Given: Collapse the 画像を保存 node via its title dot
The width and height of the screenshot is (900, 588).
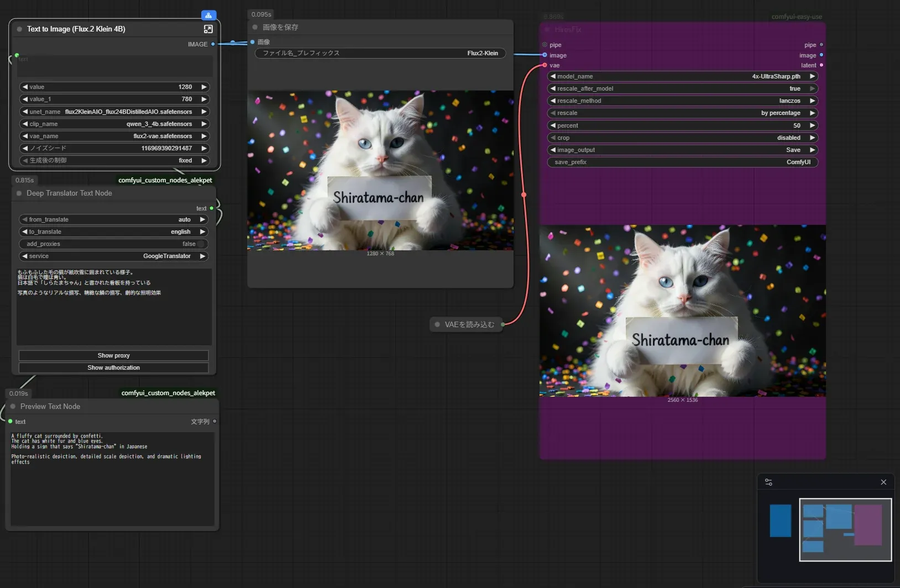Looking at the screenshot, I should click(x=254, y=27).
